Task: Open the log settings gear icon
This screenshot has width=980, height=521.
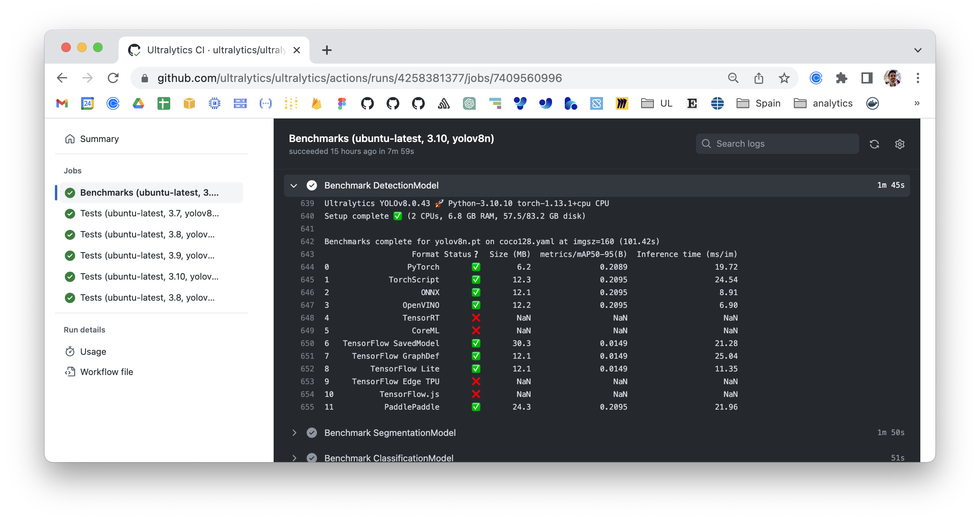Action: click(900, 144)
